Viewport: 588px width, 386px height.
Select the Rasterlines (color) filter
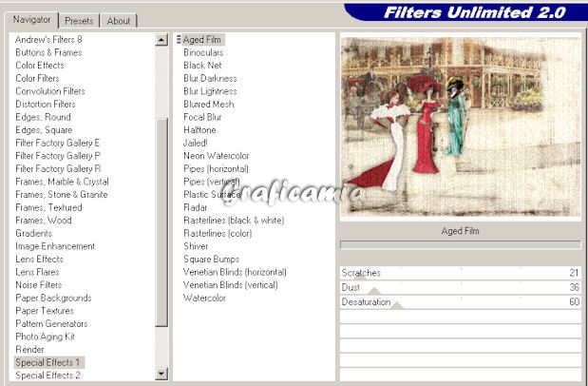click(218, 234)
